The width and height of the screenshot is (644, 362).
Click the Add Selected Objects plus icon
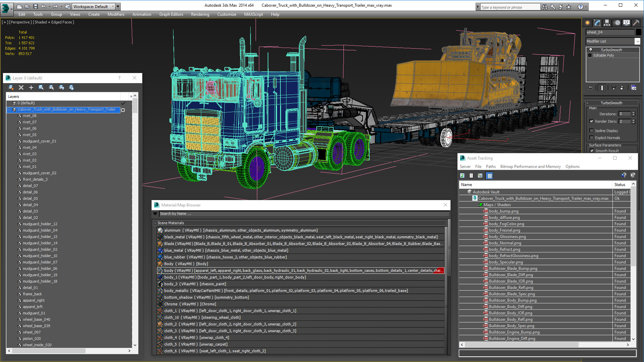pyautogui.click(x=31, y=87)
